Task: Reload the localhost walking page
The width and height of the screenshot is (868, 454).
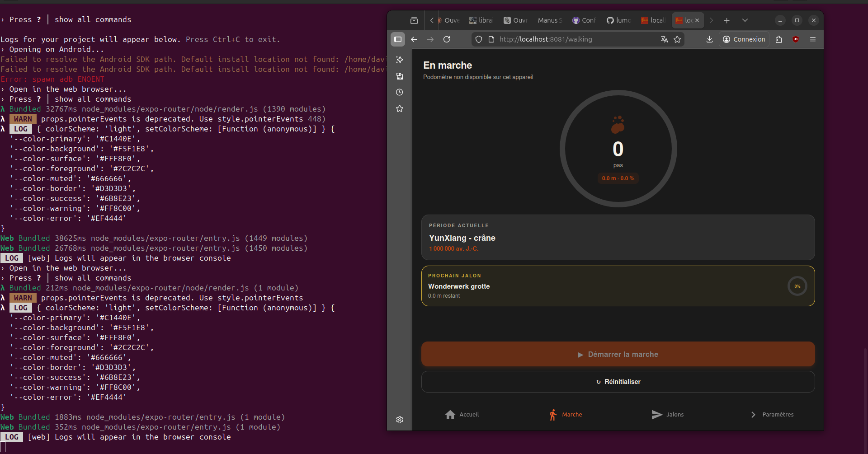Action: click(x=447, y=39)
